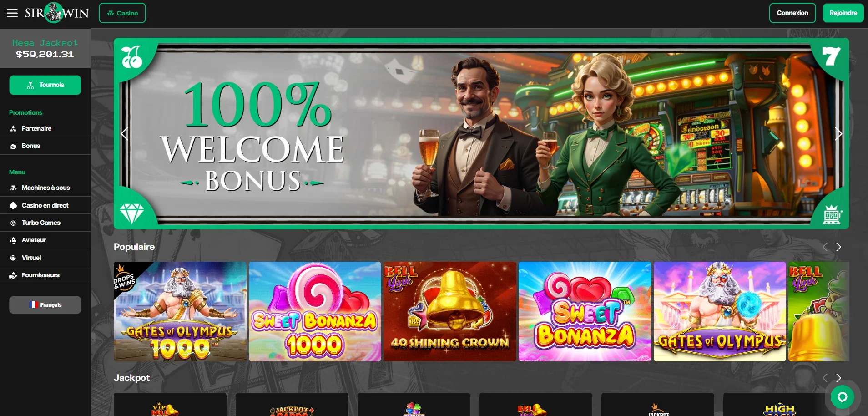
Task: Open the 40 Shining Crown game thumbnail
Action: click(450, 311)
